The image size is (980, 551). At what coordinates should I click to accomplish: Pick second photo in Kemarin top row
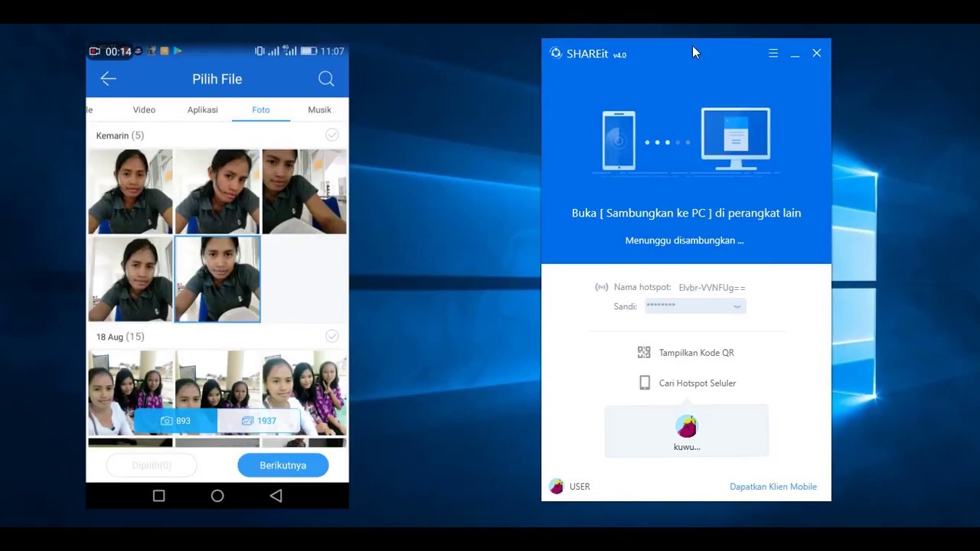(217, 191)
